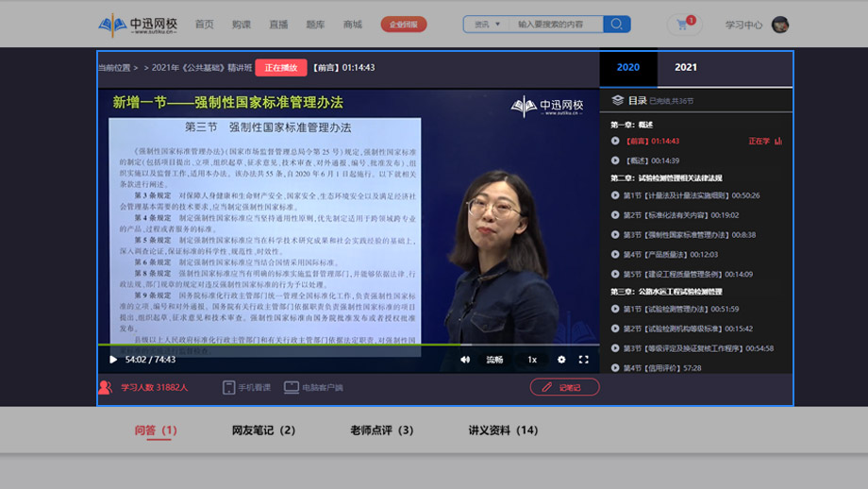Screen dimensions: 868x489
Task: Click the 中迅网校 site logo
Action: tap(139, 25)
